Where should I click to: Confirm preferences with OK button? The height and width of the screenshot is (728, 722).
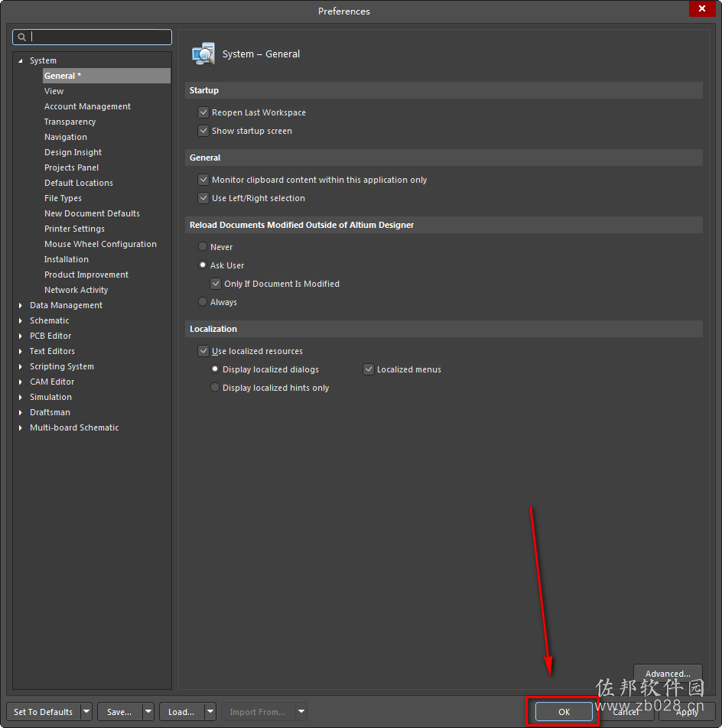click(564, 711)
